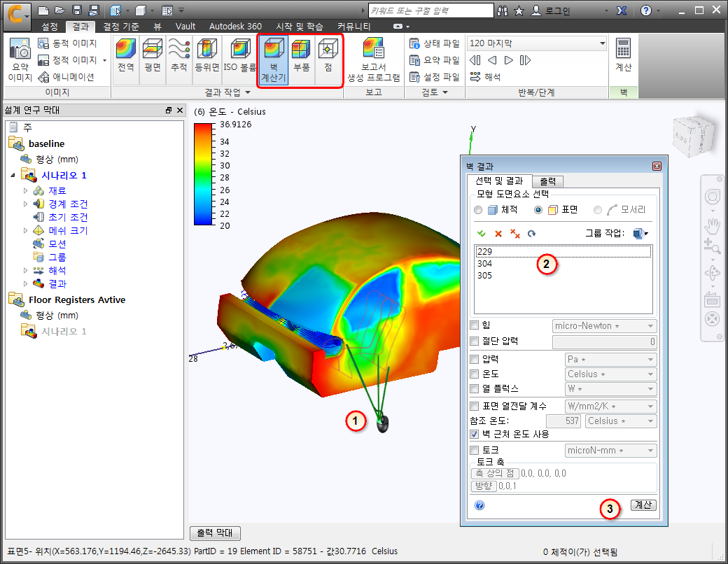Image resolution: width=728 pixels, height=564 pixels.
Task: Open 요약 파일 summary file
Action: (x=434, y=60)
